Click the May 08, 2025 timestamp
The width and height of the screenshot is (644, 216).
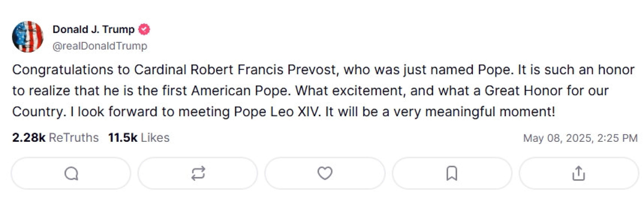click(580, 138)
